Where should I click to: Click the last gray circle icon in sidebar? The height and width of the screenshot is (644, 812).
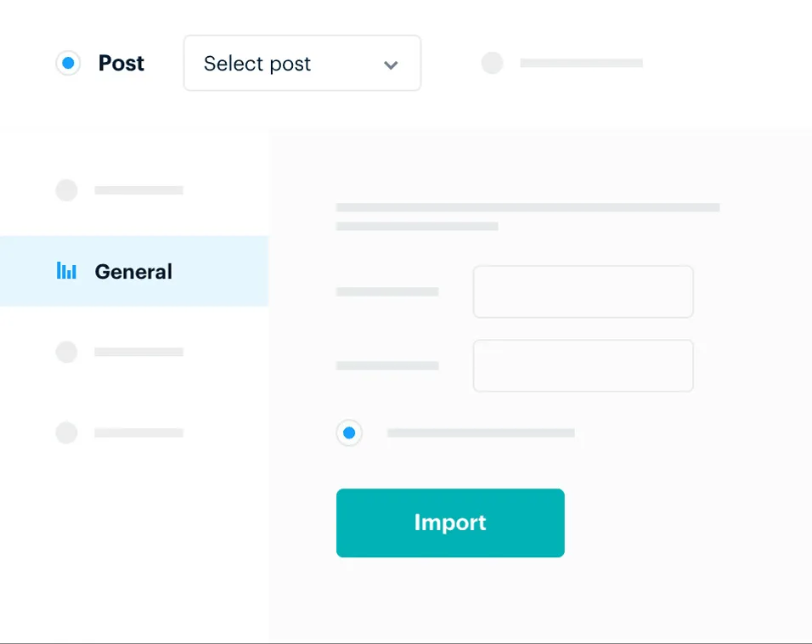(67, 432)
